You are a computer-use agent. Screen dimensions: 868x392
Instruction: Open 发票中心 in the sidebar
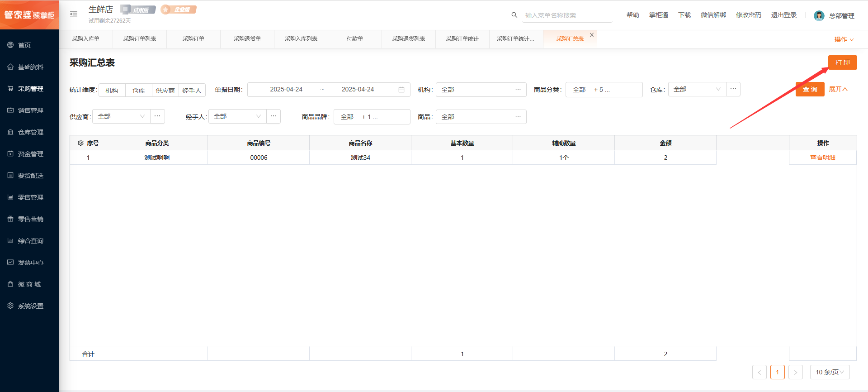(29, 263)
